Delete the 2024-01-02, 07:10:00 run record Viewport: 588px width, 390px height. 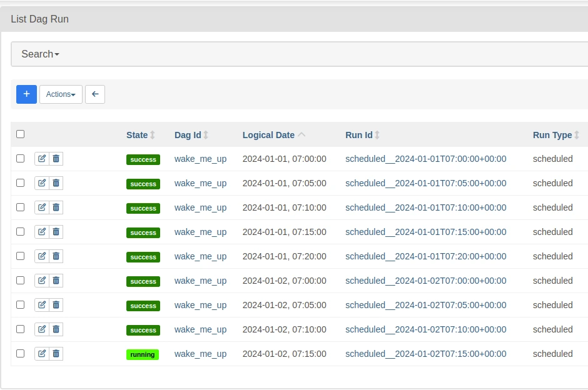56,329
